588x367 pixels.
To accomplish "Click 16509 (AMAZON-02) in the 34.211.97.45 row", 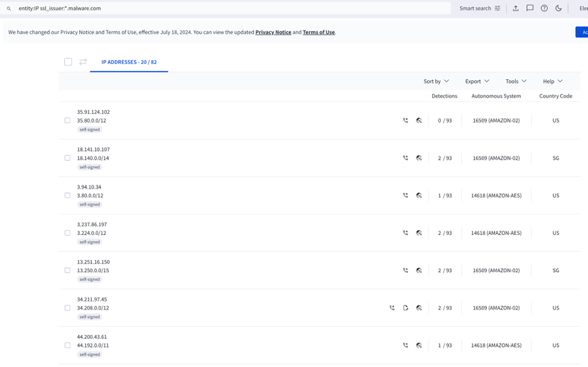I will pos(496,308).
